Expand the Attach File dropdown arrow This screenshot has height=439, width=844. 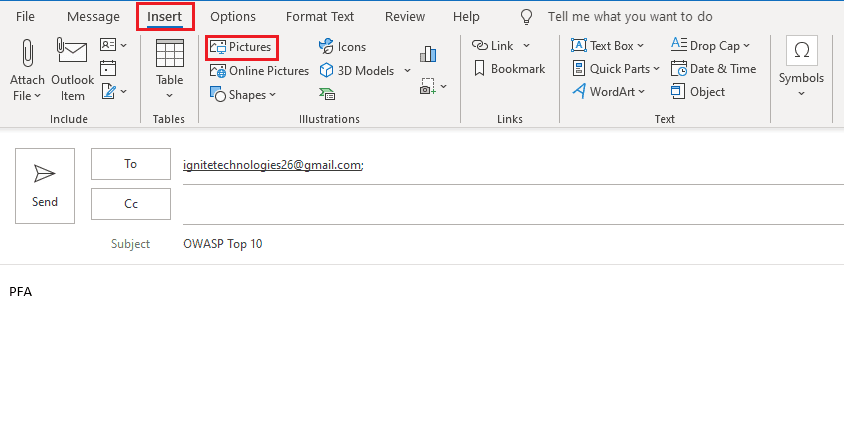pyautogui.click(x=38, y=96)
